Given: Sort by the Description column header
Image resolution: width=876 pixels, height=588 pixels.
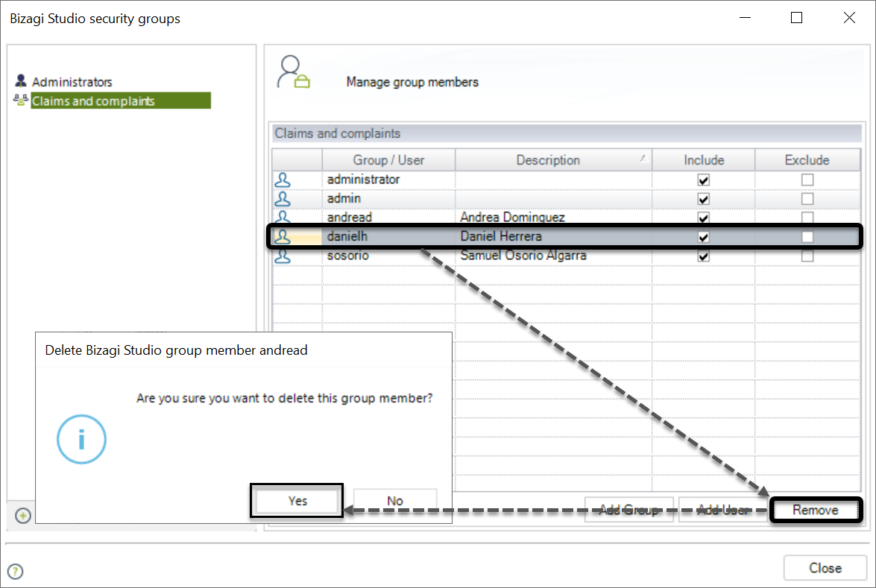Looking at the screenshot, I should (553, 159).
